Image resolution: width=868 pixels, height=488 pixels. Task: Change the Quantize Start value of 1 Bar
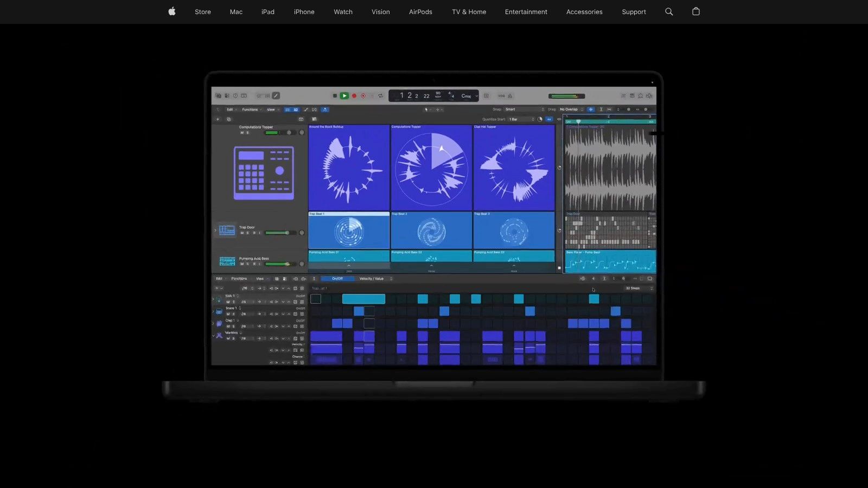point(513,119)
